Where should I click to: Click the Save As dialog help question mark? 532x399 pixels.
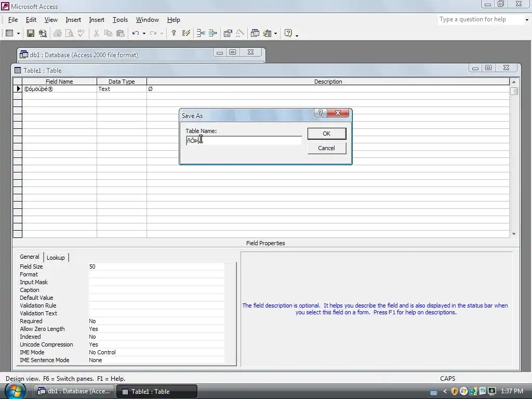point(320,113)
